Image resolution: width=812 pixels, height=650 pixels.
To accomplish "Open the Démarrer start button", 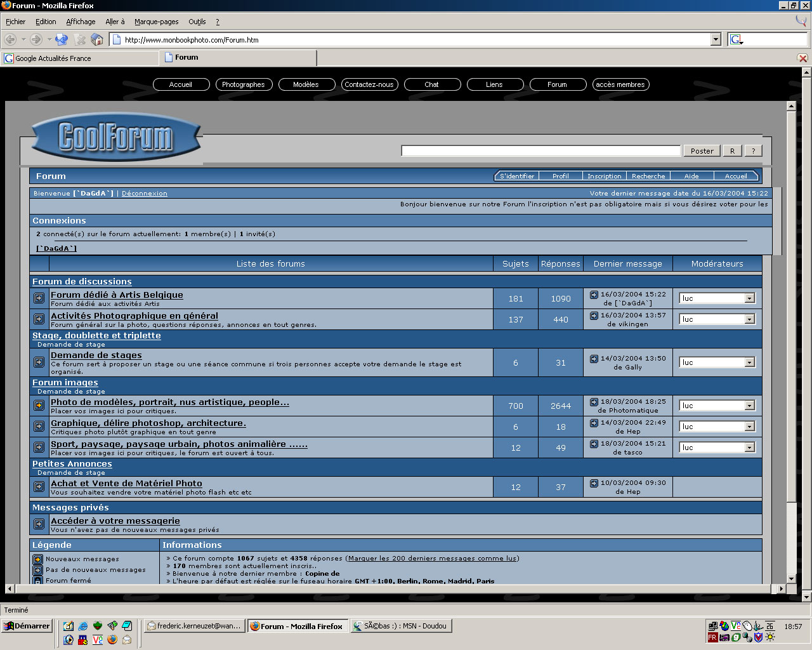I will 26,626.
